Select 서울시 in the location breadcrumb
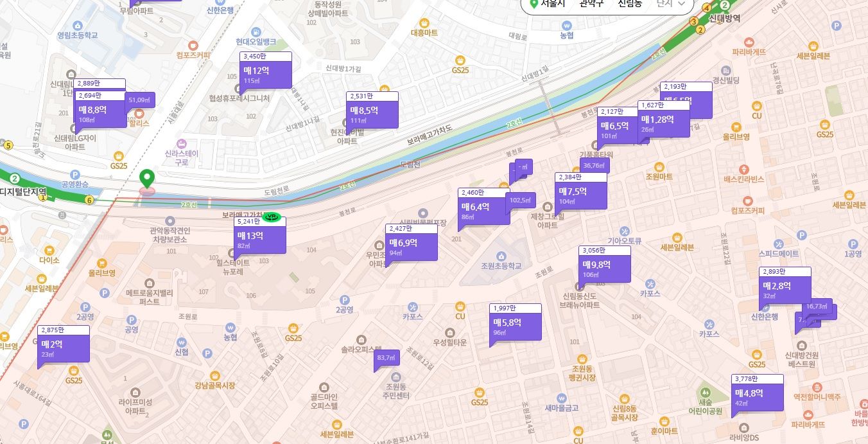This screenshot has width=868, height=444. (551, 4)
